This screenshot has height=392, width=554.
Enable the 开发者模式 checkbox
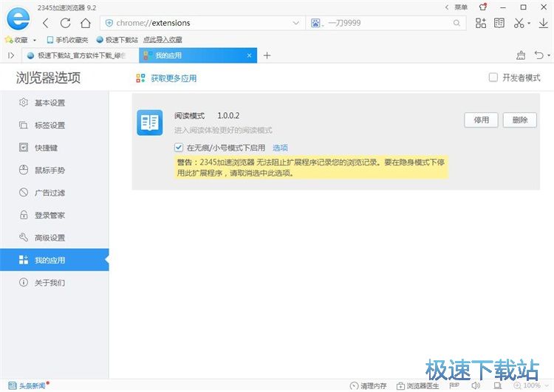pos(493,78)
